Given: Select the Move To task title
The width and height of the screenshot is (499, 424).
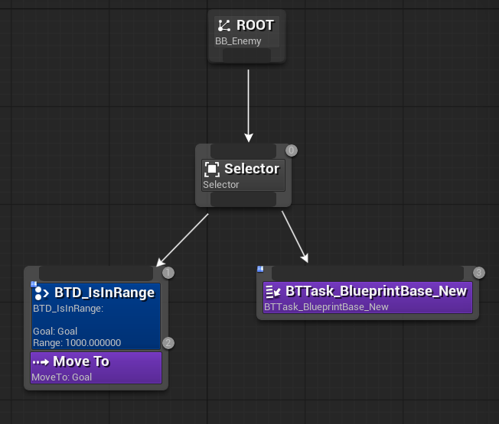Looking at the screenshot, I should pyautogui.click(x=81, y=361).
